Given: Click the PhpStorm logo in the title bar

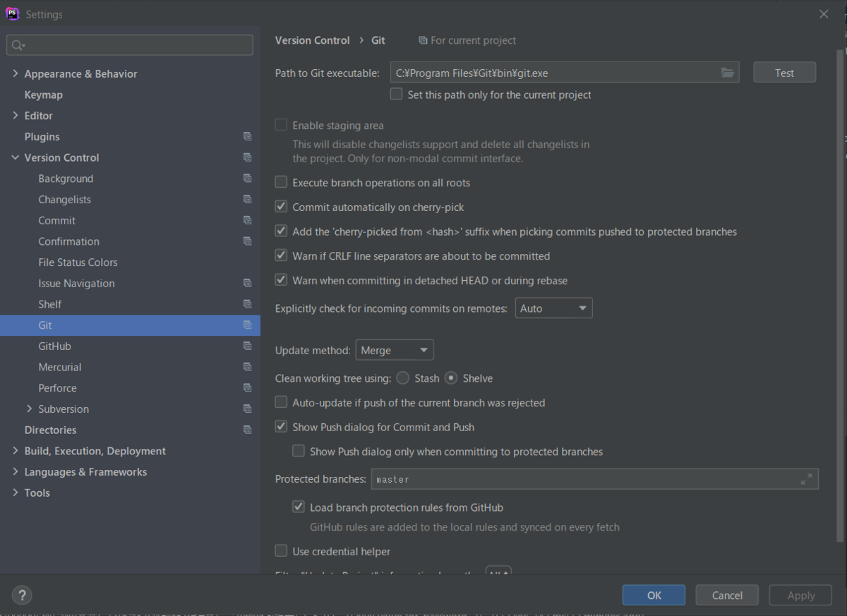Looking at the screenshot, I should click(x=12, y=13).
